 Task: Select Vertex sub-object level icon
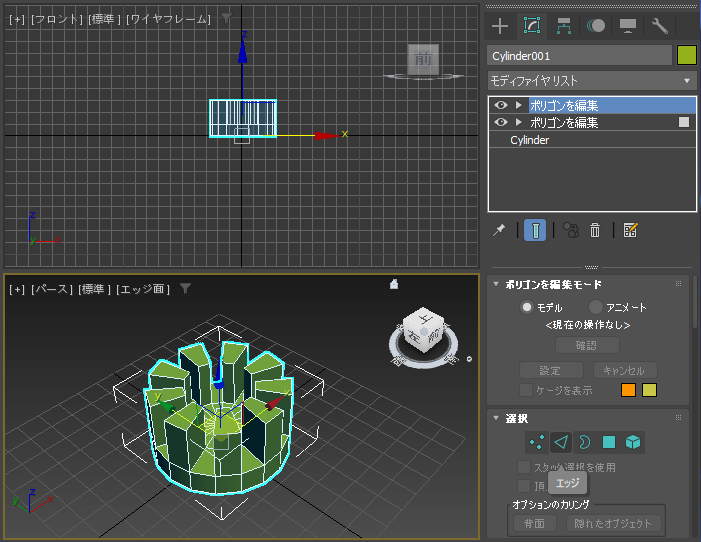(x=536, y=442)
